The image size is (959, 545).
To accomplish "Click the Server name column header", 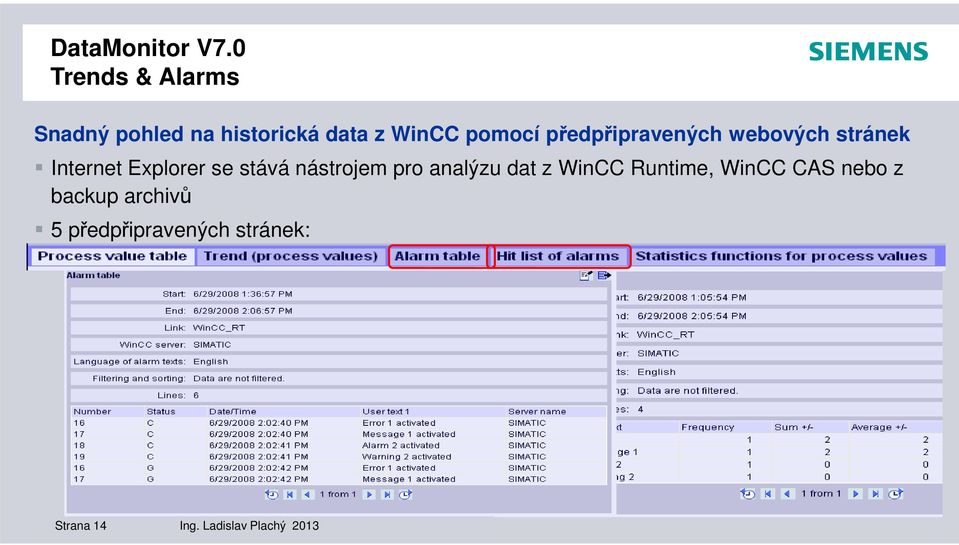I will (x=537, y=412).
